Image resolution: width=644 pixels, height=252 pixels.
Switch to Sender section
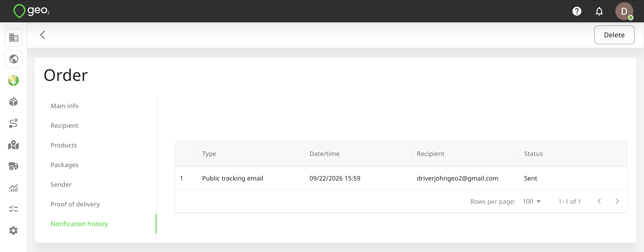click(x=61, y=185)
